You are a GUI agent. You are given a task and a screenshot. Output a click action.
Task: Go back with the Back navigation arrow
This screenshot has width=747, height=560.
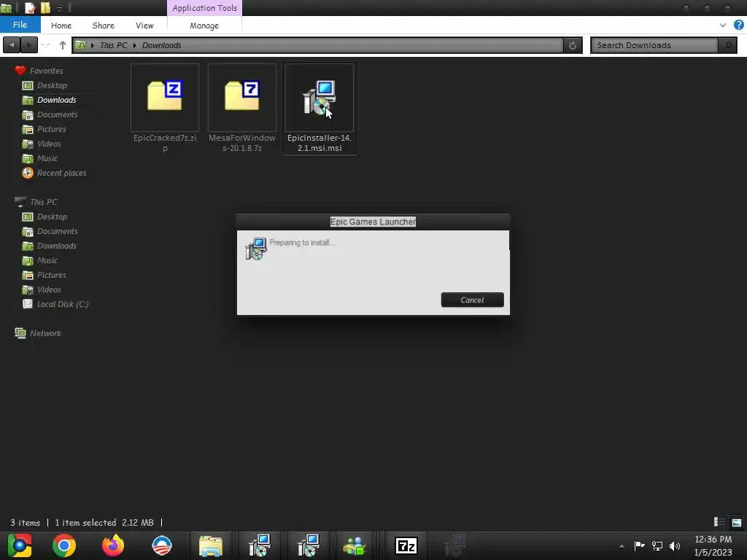12,45
